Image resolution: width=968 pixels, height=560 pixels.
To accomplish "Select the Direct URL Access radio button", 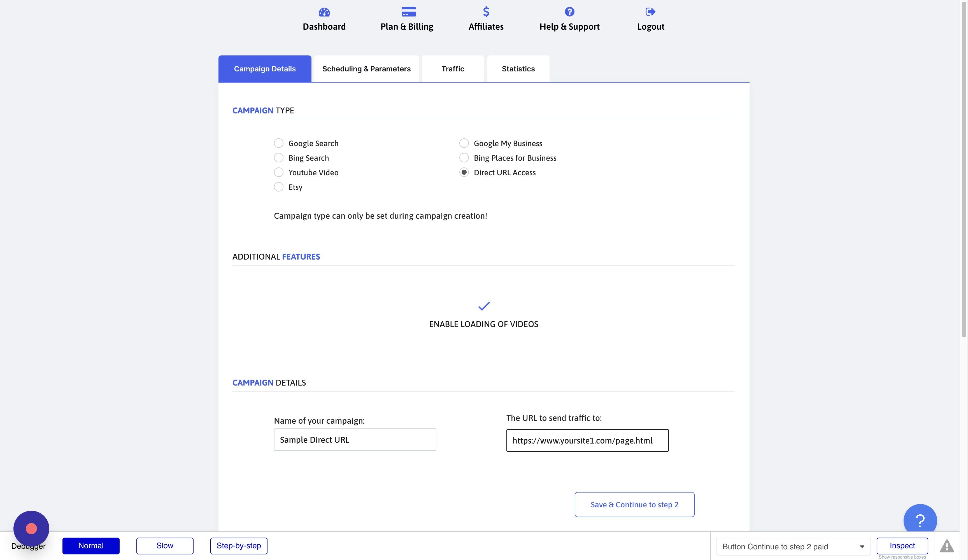I will (464, 172).
